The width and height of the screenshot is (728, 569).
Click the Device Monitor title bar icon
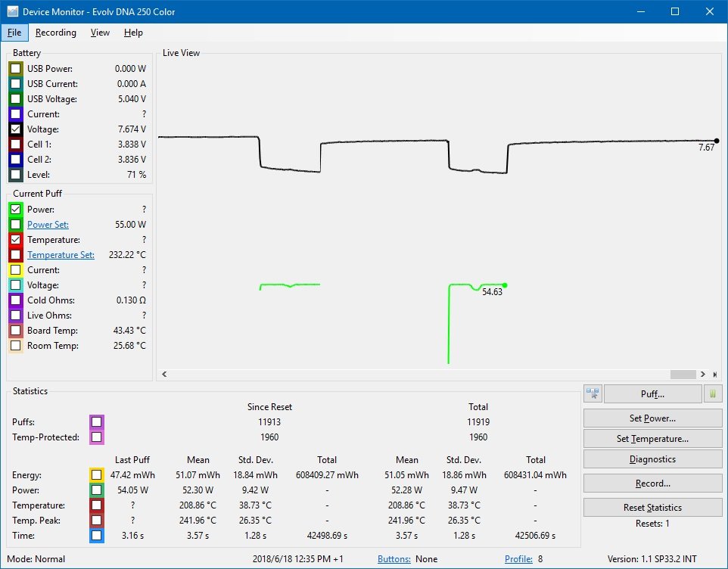(12, 11)
